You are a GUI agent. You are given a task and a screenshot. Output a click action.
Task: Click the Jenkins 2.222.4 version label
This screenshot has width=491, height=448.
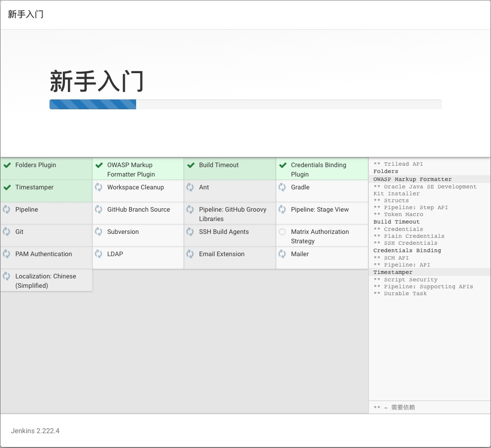[35, 431]
